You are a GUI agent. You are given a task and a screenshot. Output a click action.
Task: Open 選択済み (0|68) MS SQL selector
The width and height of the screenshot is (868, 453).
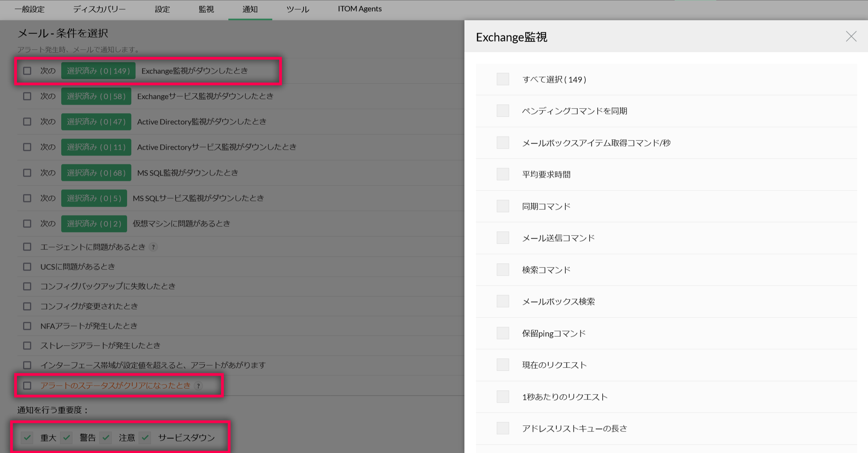click(96, 173)
